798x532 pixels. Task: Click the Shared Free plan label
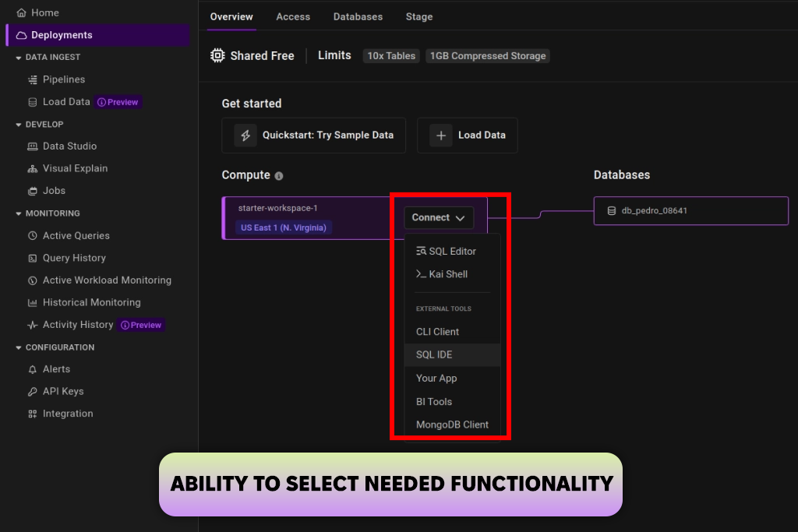262,56
